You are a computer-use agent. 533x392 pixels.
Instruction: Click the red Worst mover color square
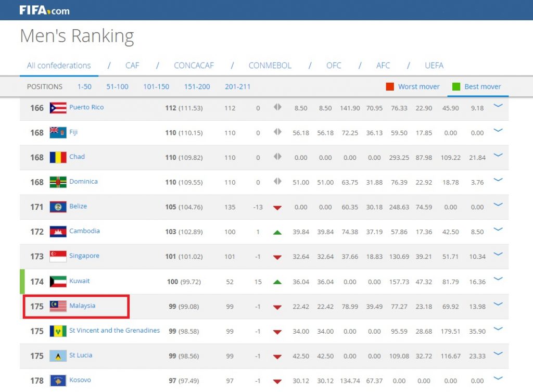click(389, 86)
